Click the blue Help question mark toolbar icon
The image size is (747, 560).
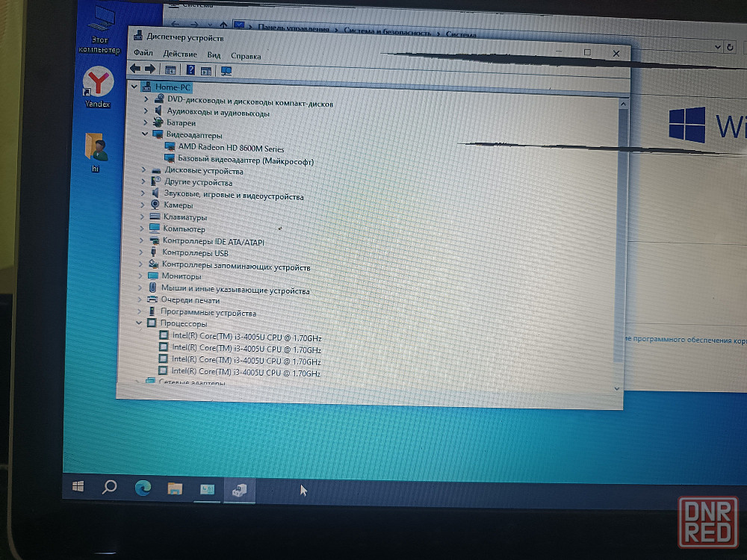point(190,71)
